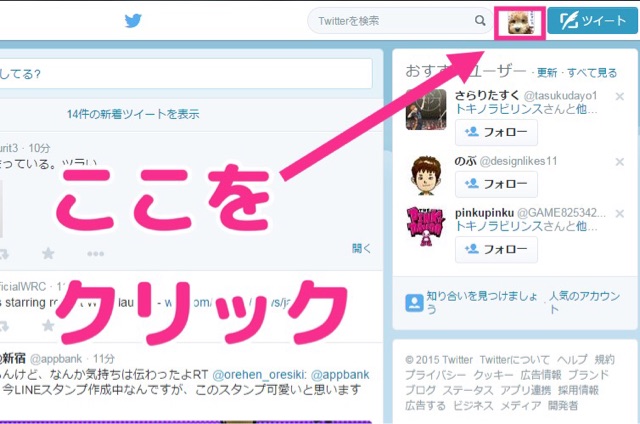The image size is (640, 424).
Task: Click the 知り合いを見つけましょう link
Action: coord(482,302)
